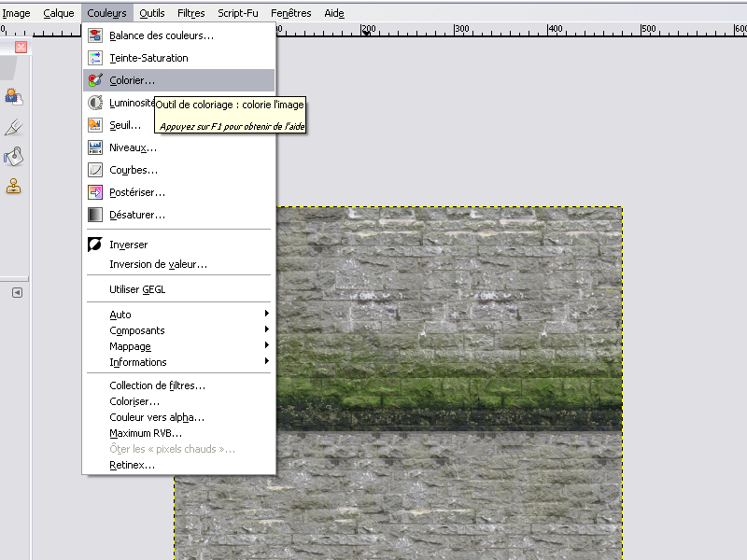Click the Désaturer gradient icon
The height and width of the screenshot is (560, 747).
click(x=94, y=215)
